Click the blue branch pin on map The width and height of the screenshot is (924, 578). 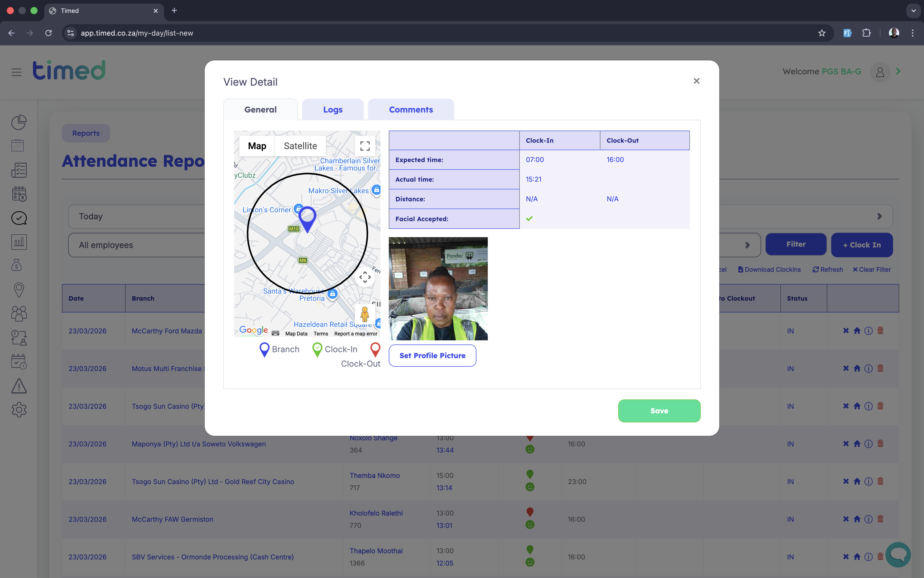point(307,219)
